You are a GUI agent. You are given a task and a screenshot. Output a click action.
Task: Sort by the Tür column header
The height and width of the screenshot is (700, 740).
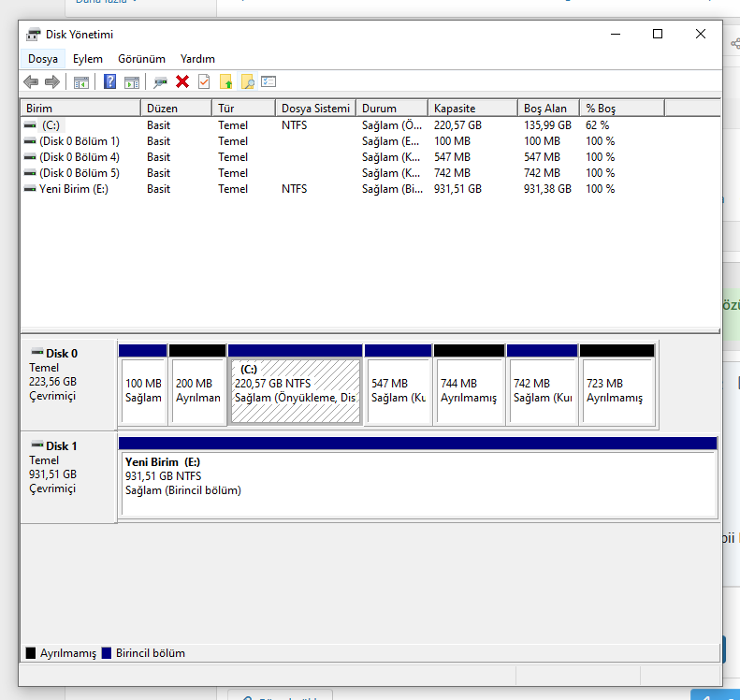pyautogui.click(x=243, y=109)
